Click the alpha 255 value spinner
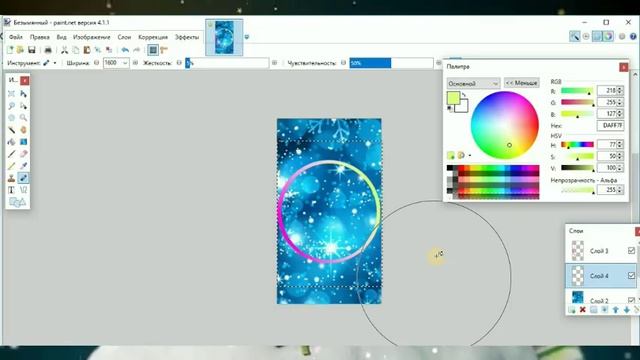The width and height of the screenshot is (640, 360). (620, 190)
